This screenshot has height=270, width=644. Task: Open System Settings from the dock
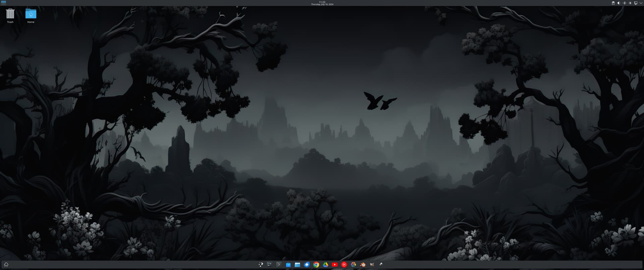[269, 265]
